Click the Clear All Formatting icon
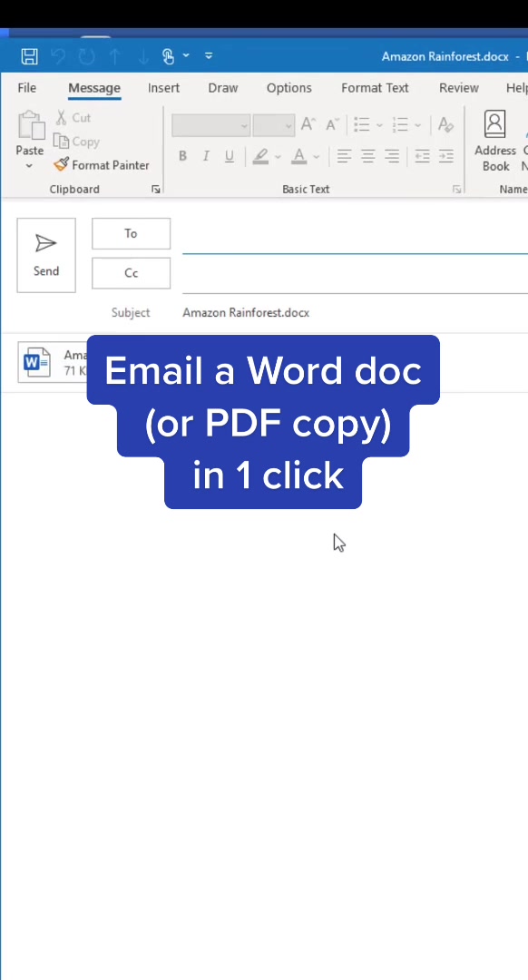 pyautogui.click(x=445, y=124)
